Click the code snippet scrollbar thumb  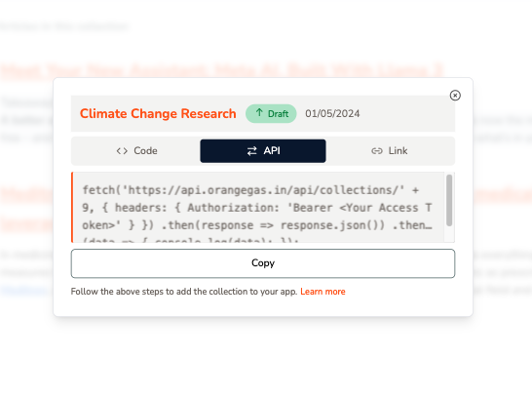pyautogui.click(x=449, y=200)
